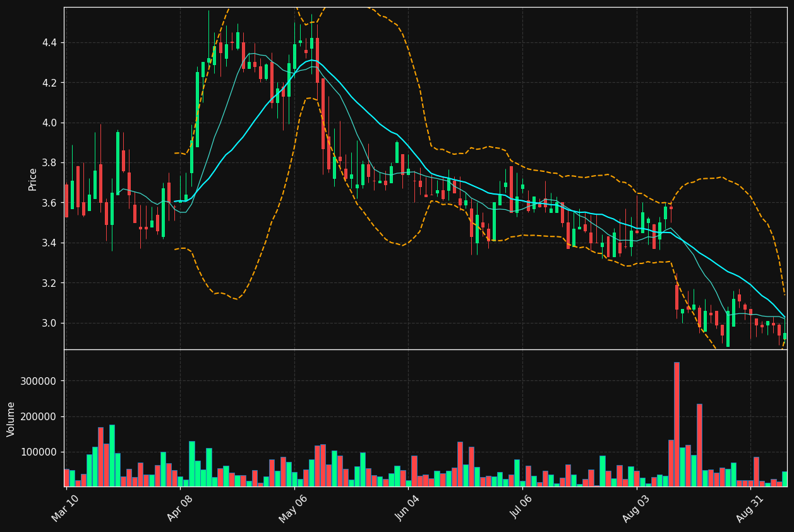Screen dimensions: 794x532
Task: Click the 4.0 price tick label
Action: (49, 123)
